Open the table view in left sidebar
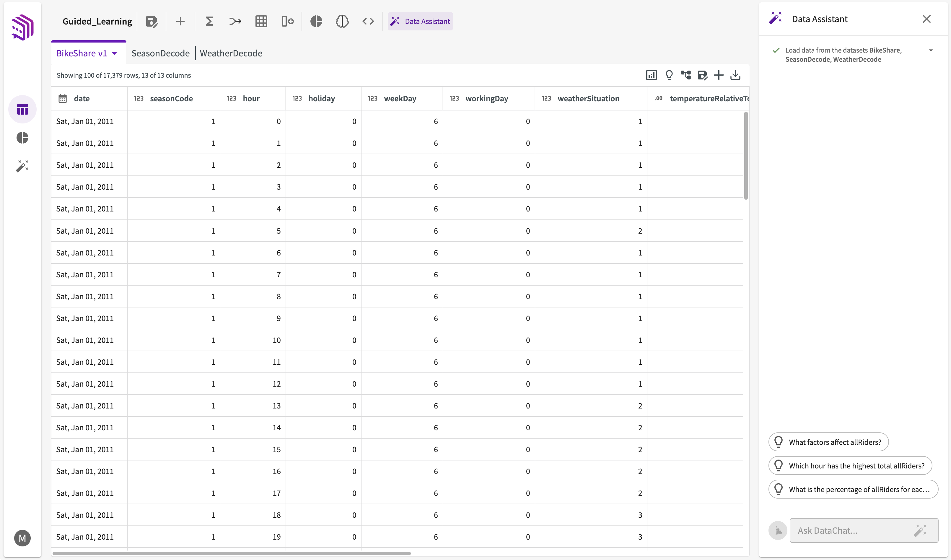The height and width of the screenshot is (560, 951). tap(23, 110)
